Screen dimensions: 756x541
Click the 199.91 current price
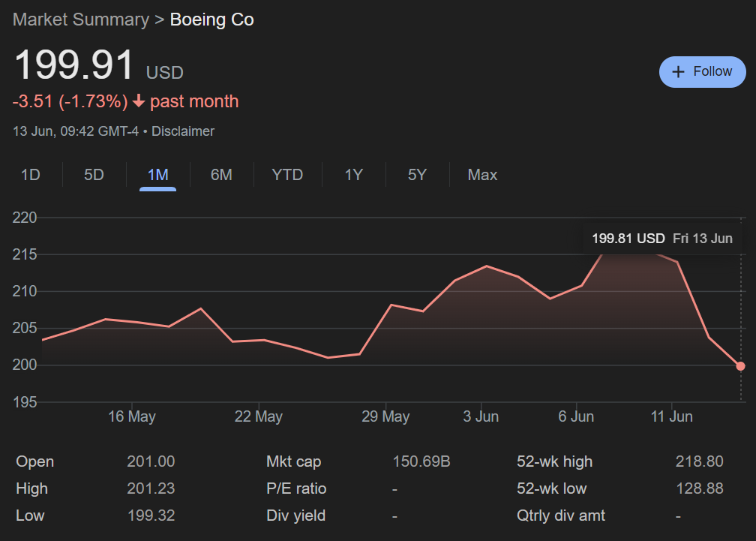click(x=73, y=65)
